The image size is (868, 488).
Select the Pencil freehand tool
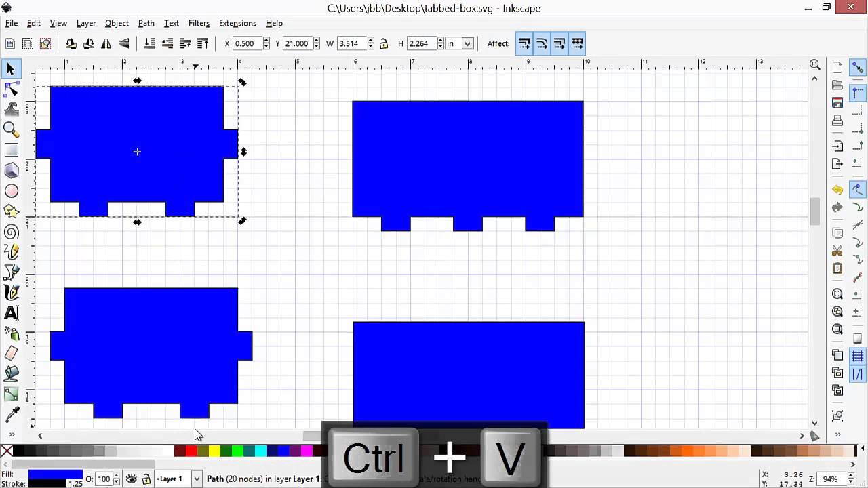pos(11,252)
